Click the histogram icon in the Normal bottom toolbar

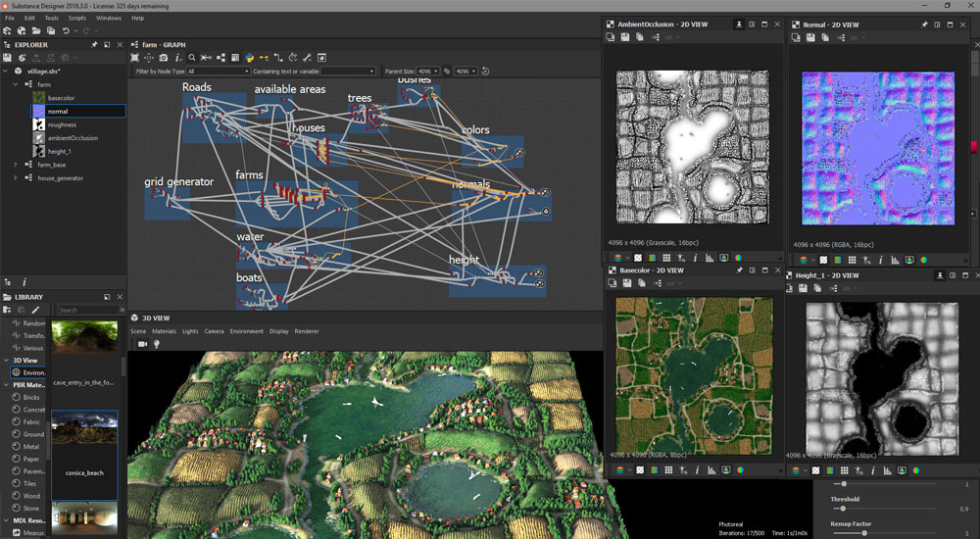[x=895, y=260]
